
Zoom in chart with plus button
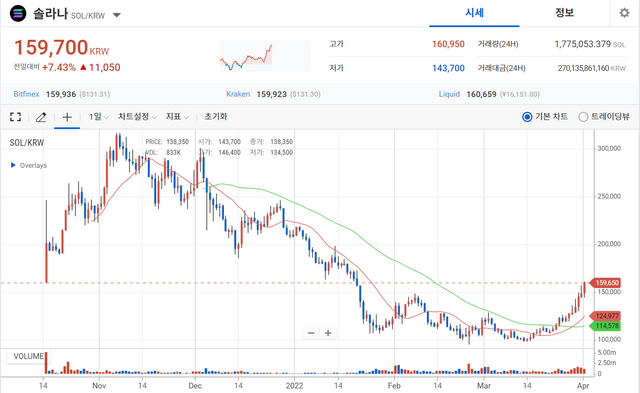328,333
